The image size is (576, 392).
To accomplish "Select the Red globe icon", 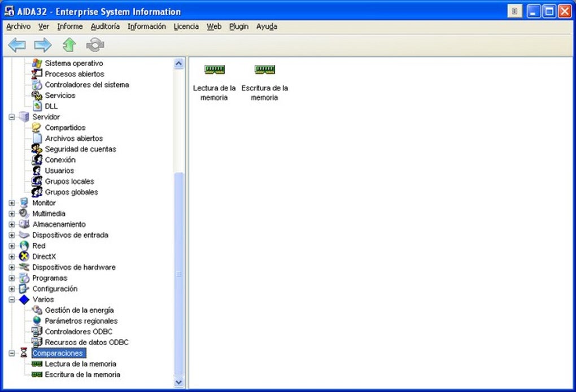I will pyautogui.click(x=24, y=246).
